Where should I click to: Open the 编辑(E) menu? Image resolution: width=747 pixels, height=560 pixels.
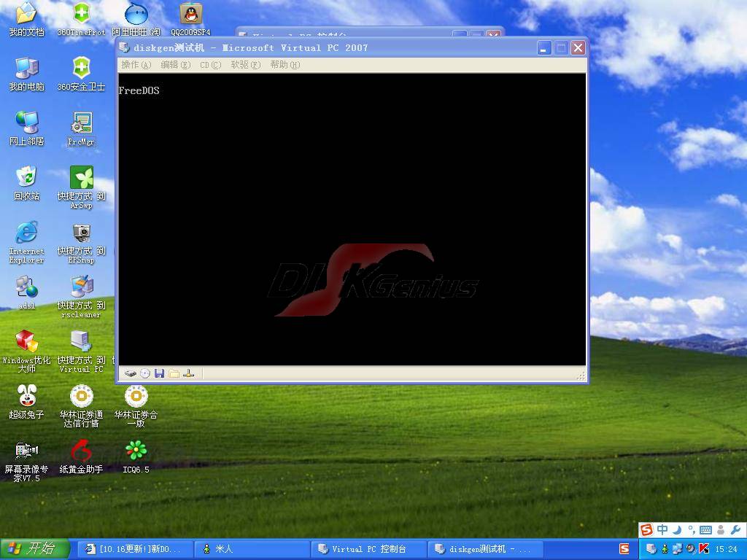point(175,65)
